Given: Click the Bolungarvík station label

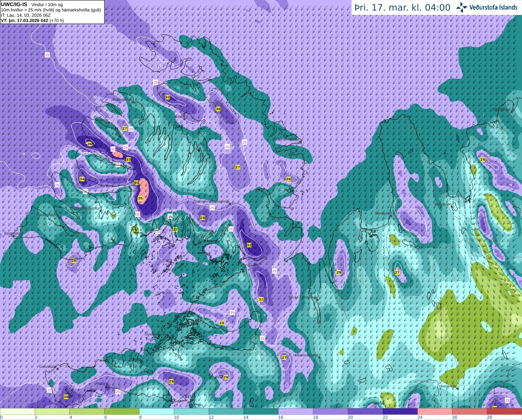Looking at the screenshot, I should point(122,99).
